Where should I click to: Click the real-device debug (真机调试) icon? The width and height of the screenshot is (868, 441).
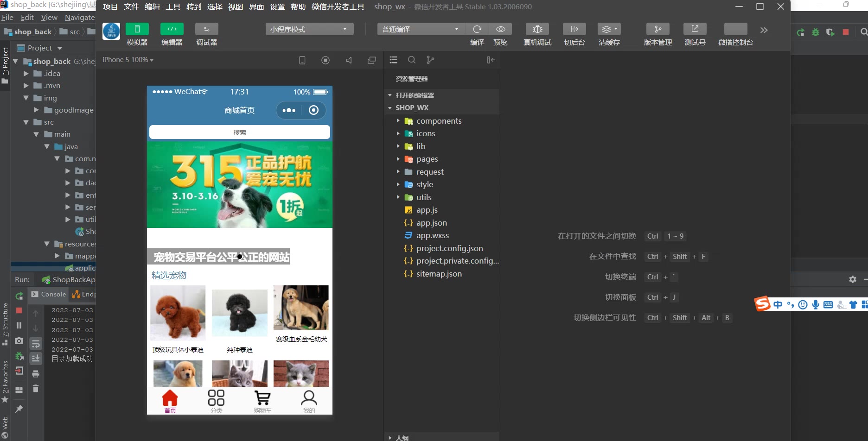coord(537,29)
